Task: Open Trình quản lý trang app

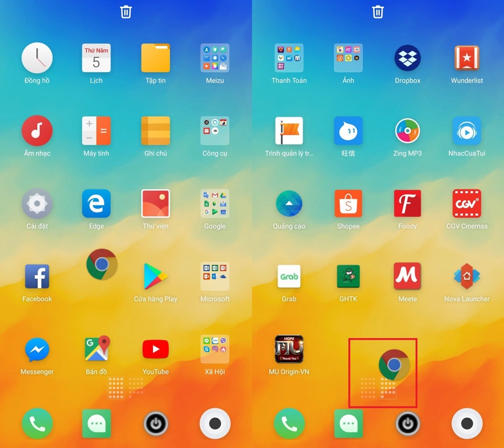Action: point(289,131)
